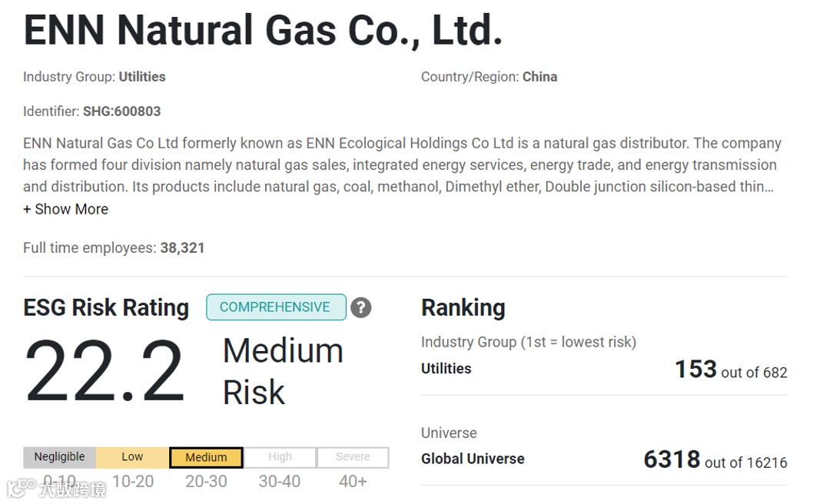The height and width of the screenshot is (504, 813).
Task: Click the 153 out of 682 rank
Action: click(731, 370)
